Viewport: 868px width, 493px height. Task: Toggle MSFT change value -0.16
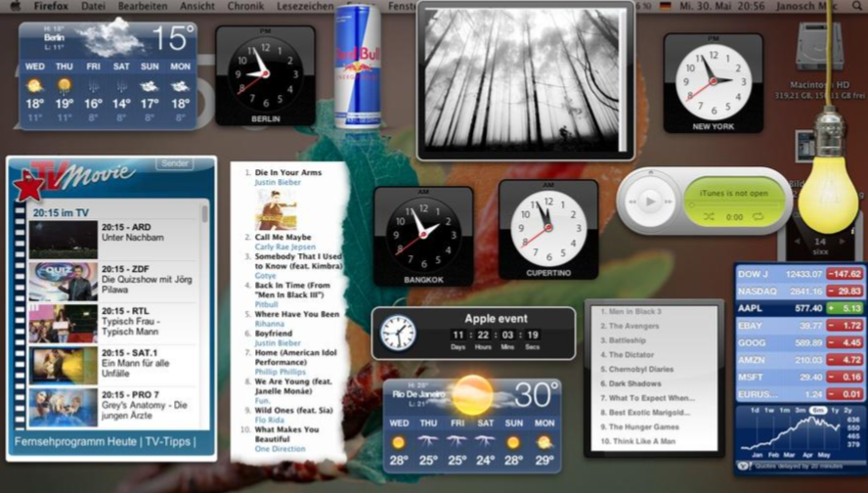tap(845, 377)
